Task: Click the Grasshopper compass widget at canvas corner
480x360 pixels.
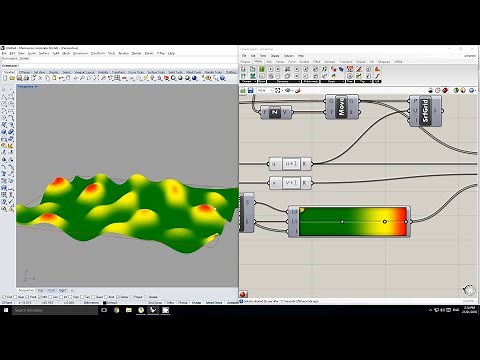Action: click(x=469, y=290)
